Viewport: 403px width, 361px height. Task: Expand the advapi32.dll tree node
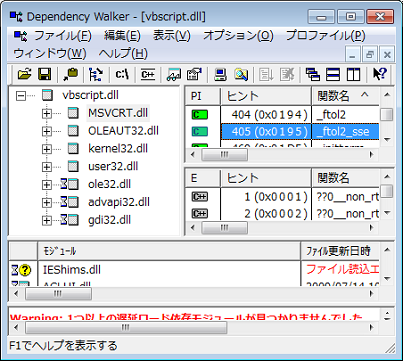(x=47, y=202)
